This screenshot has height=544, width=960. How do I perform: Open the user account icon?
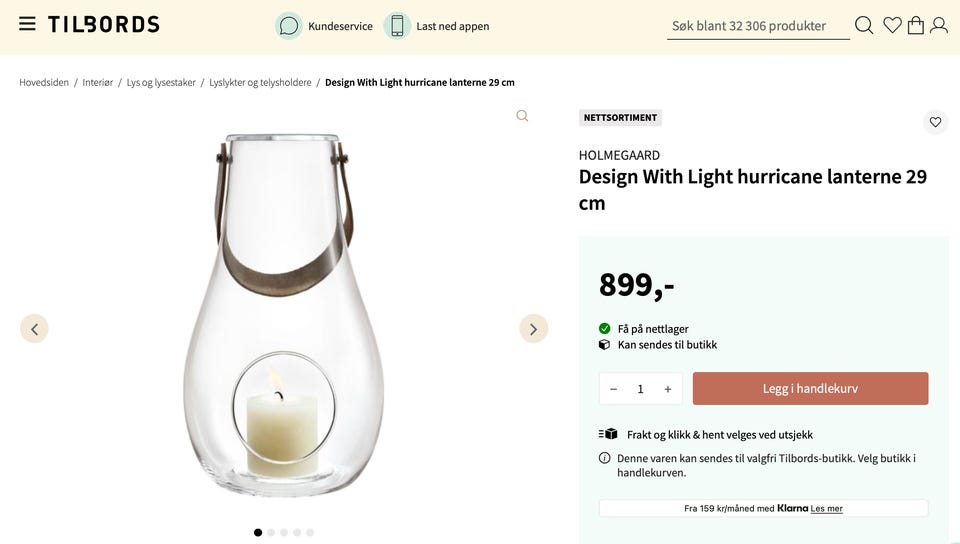pos(939,26)
